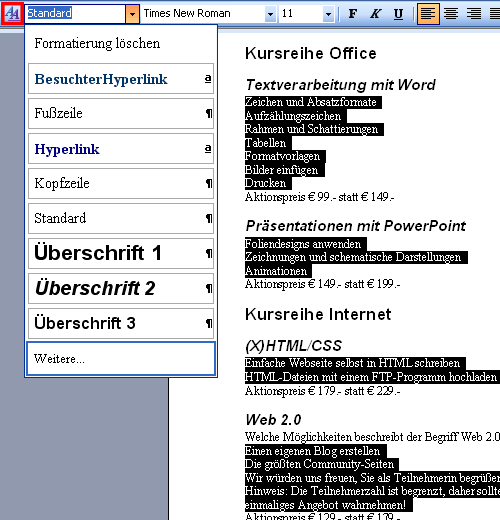Open Weitere... for more styles
Viewport: 500px width, 520px height.
[x=121, y=359]
